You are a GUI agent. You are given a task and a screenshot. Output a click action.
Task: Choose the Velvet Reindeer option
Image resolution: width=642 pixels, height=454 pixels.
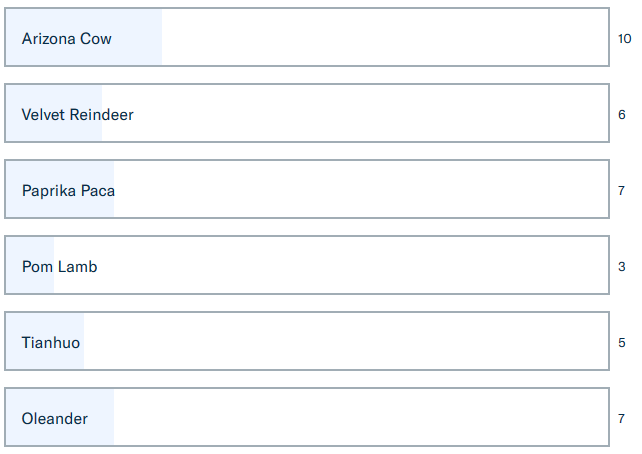(x=306, y=114)
